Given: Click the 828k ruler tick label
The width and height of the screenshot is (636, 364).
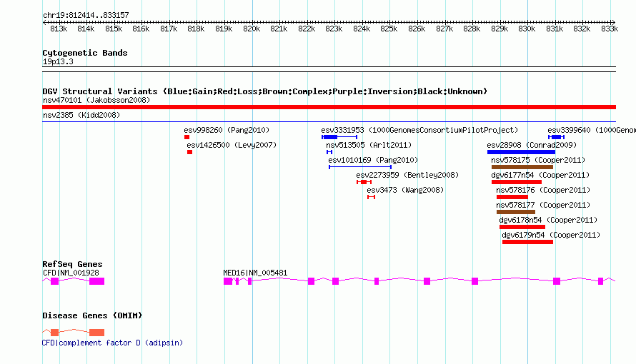Looking at the screenshot, I should (472, 29).
